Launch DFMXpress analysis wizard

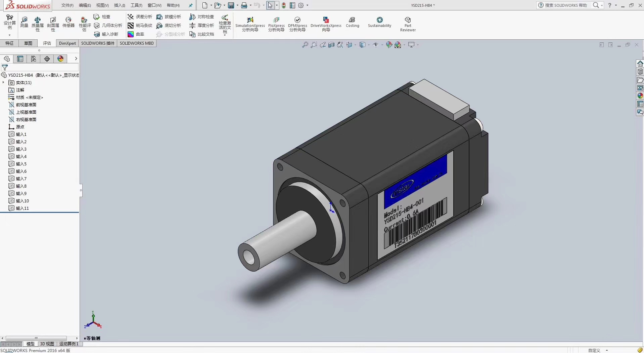(x=297, y=24)
